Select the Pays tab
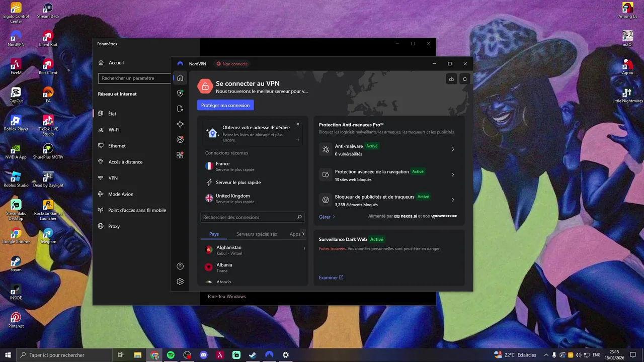 pos(214,234)
